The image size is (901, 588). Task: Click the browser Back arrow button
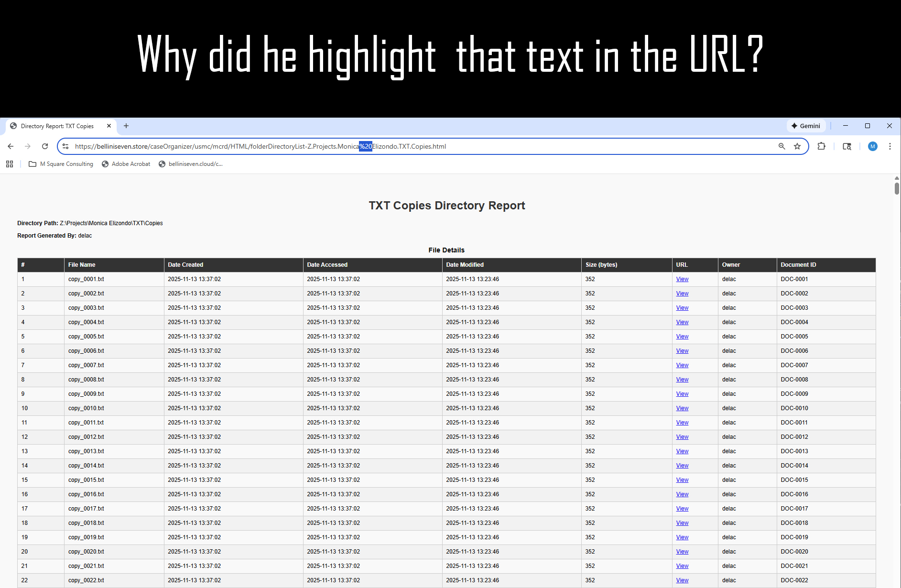coord(11,146)
